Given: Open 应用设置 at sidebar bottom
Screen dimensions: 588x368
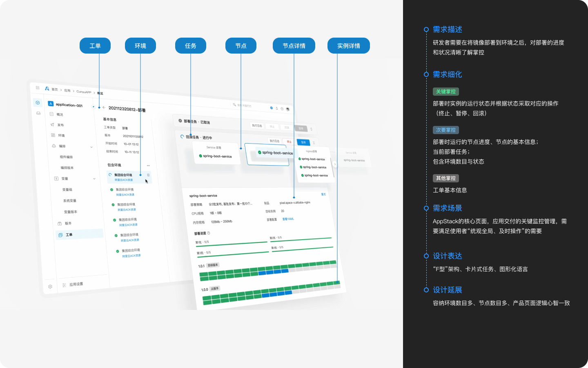Looking at the screenshot, I should [76, 284].
